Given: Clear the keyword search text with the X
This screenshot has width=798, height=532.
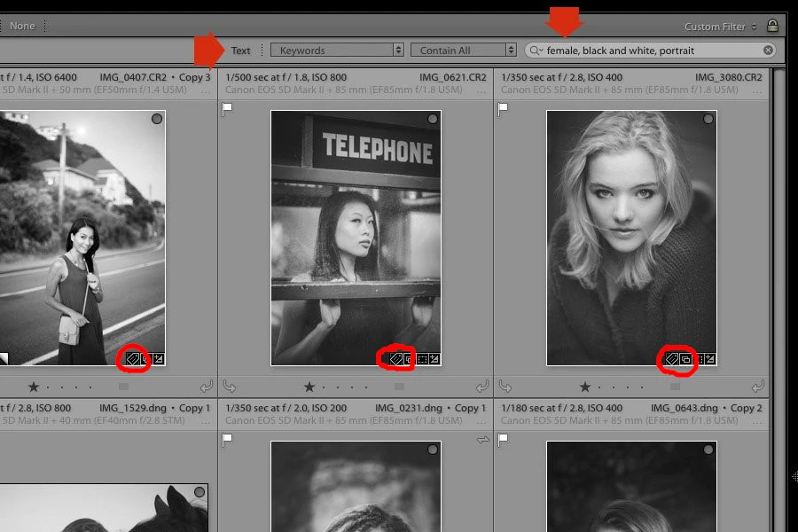Looking at the screenshot, I should [768, 50].
